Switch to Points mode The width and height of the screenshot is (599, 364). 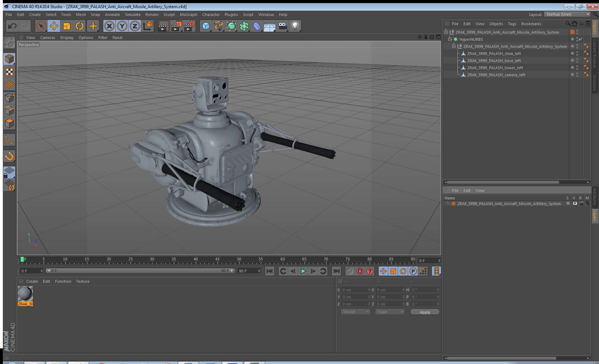click(x=9, y=98)
